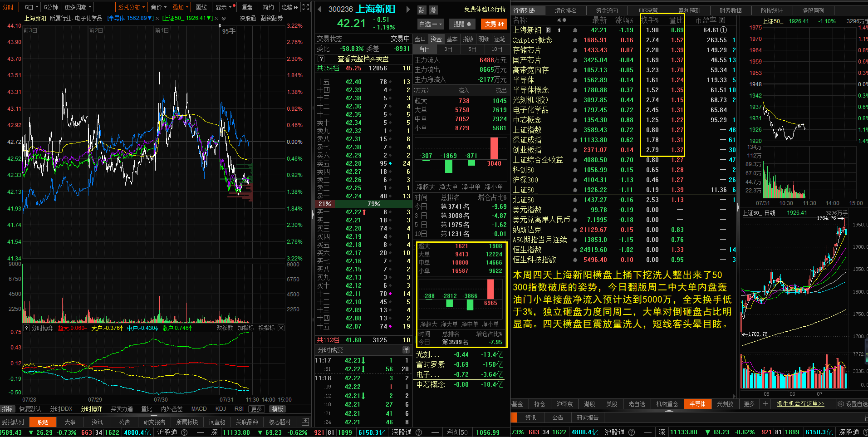The width and height of the screenshot is (868, 437).
Task: Click the pop-out icon at bottom tab row
Action: coord(305,422)
